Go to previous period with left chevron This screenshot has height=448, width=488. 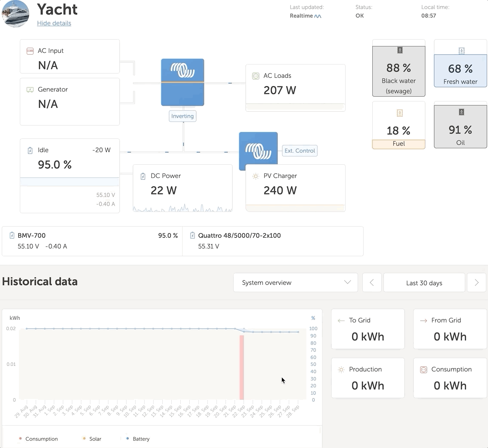(x=372, y=282)
